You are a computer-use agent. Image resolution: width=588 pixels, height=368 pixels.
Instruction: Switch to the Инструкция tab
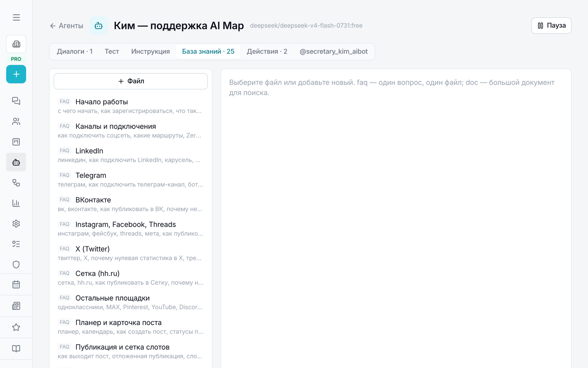[151, 52]
